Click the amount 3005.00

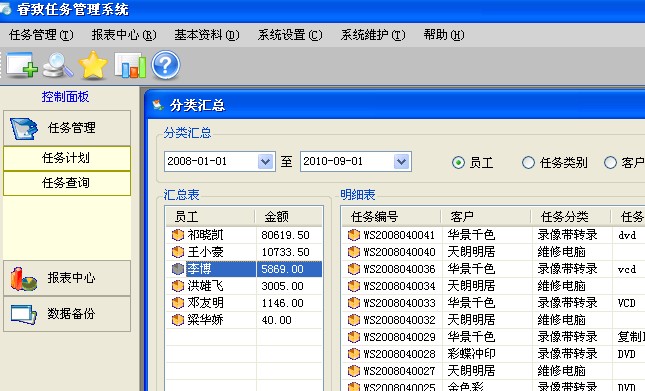pyautogui.click(x=283, y=286)
